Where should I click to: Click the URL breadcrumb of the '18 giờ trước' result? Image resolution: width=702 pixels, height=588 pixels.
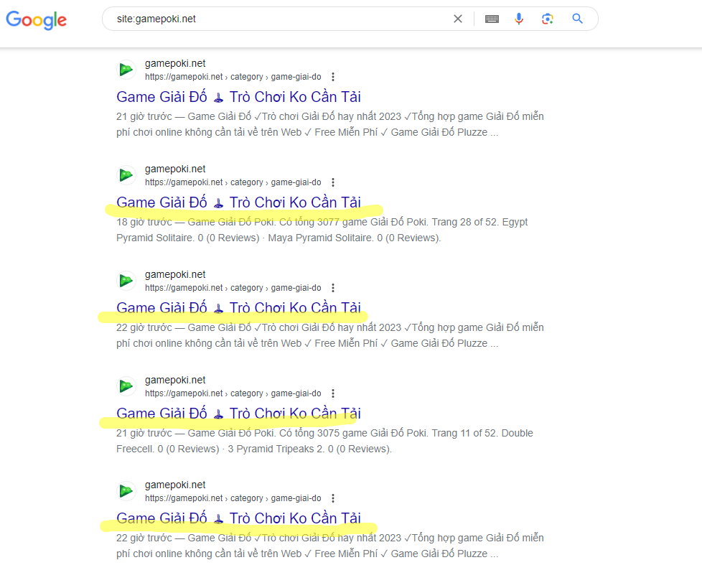233,182
